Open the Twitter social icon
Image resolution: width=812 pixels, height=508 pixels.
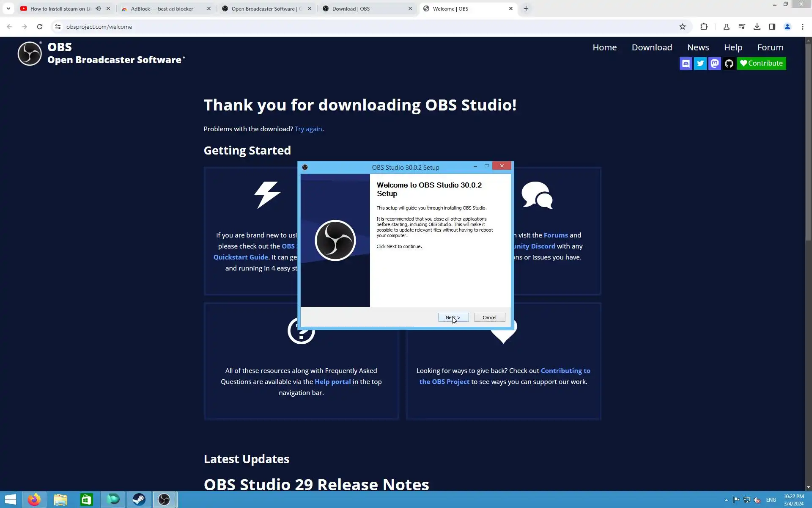tap(700, 63)
